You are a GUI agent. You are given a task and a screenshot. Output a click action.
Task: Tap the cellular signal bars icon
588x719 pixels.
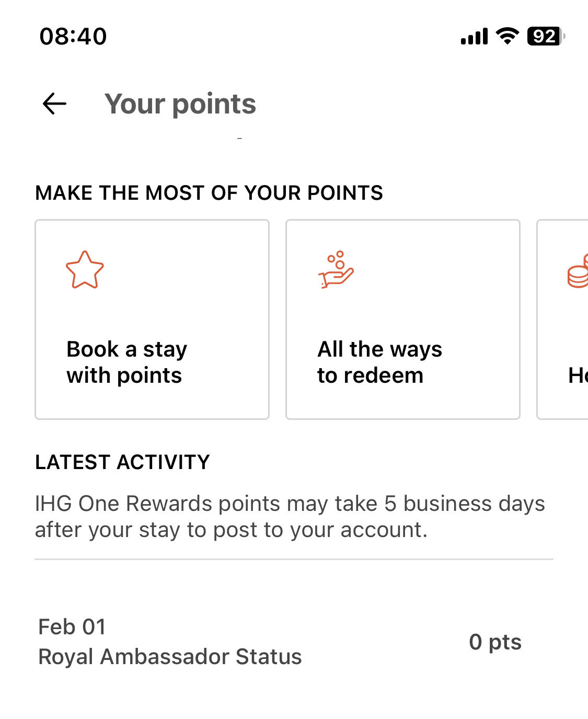pyautogui.click(x=474, y=37)
